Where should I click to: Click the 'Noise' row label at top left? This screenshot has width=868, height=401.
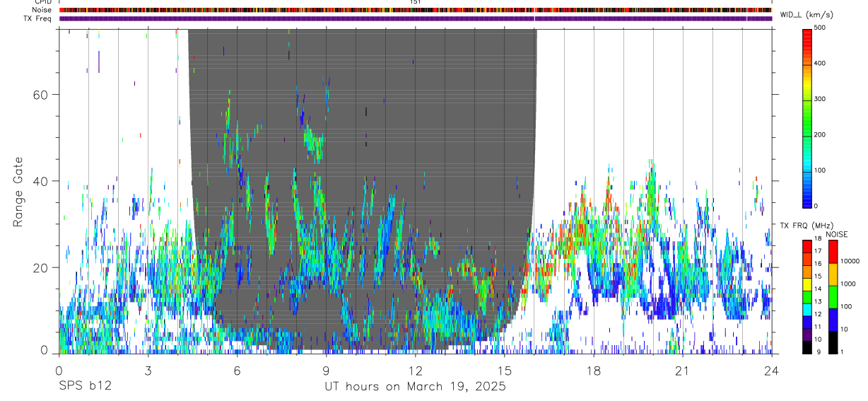click(42, 11)
